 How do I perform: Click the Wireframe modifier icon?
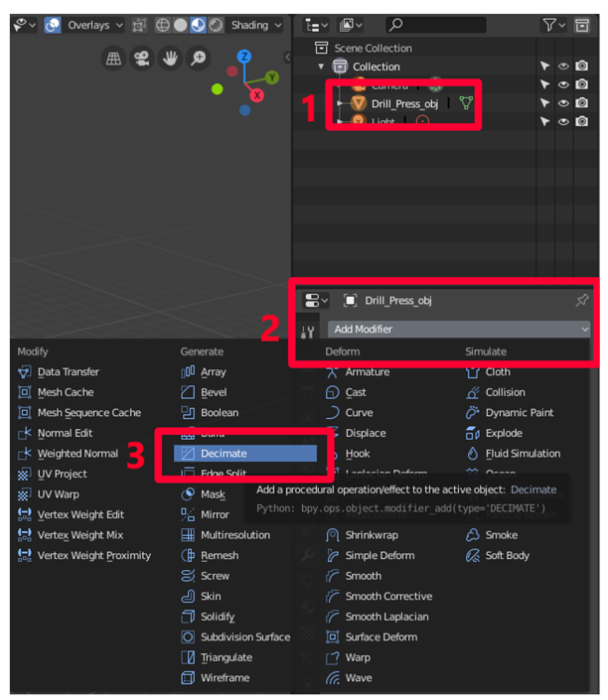(188, 678)
